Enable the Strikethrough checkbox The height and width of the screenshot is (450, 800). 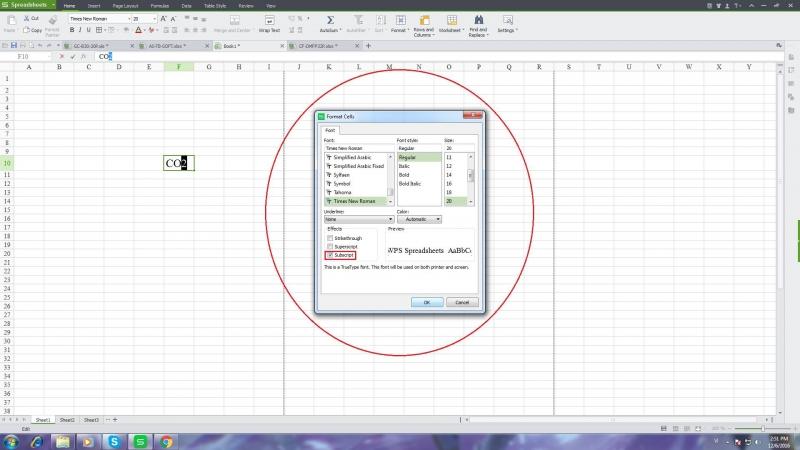[331, 237]
